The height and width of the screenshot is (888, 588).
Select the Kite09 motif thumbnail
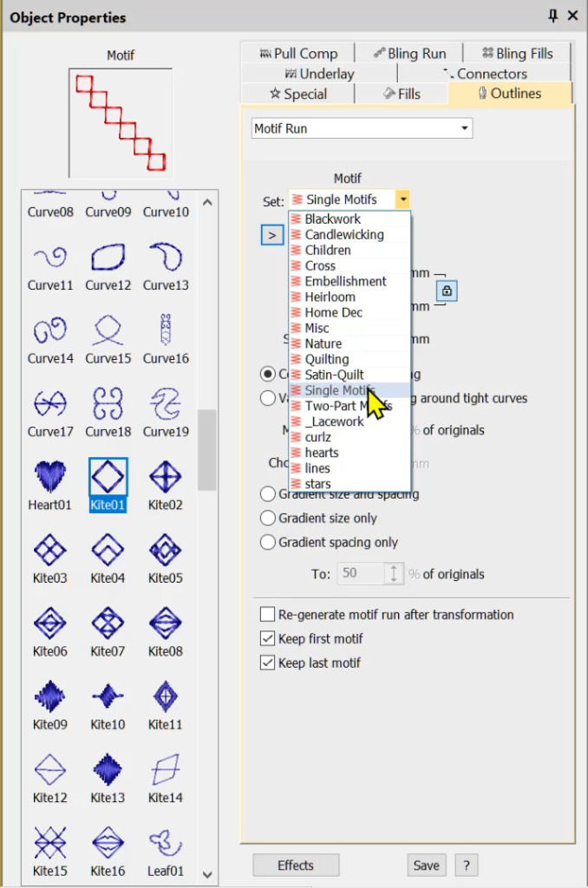click(50, 696)
